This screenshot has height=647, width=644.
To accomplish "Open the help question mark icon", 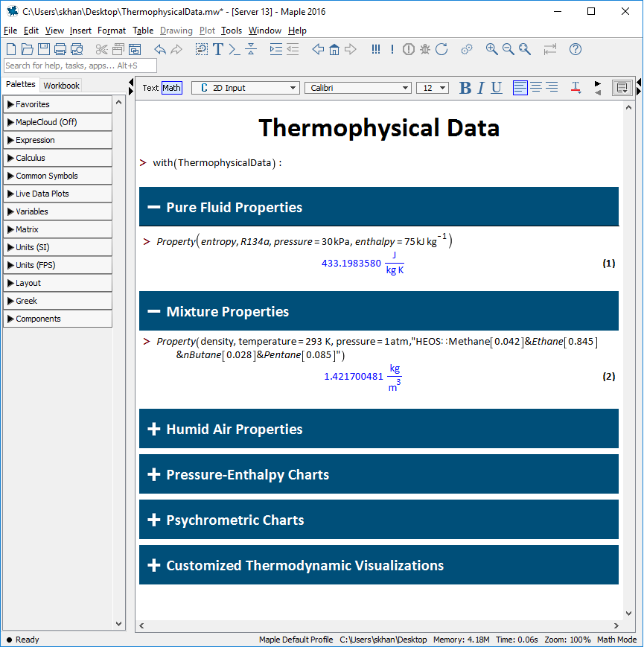I will click(575, 49).
